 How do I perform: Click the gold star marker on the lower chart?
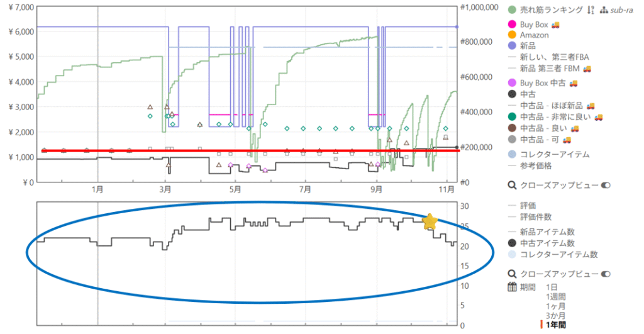[x=430, y=221]
